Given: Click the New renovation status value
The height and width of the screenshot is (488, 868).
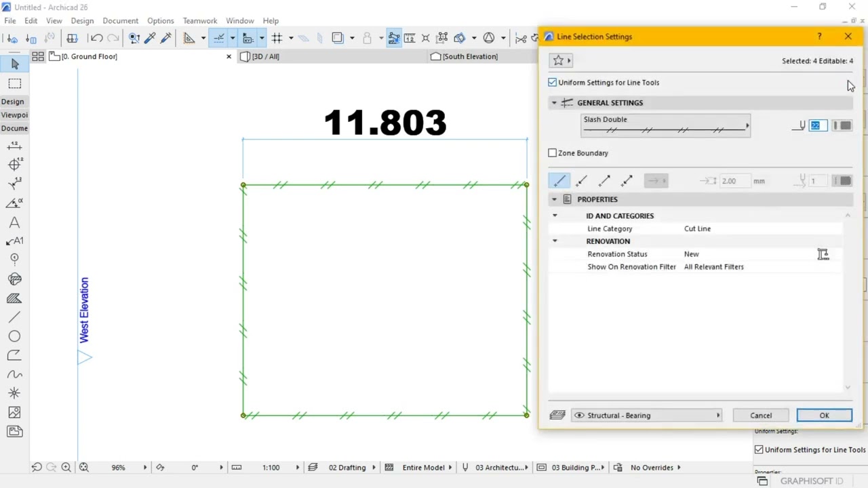Looking at the screenshot, I should point(691,254).
